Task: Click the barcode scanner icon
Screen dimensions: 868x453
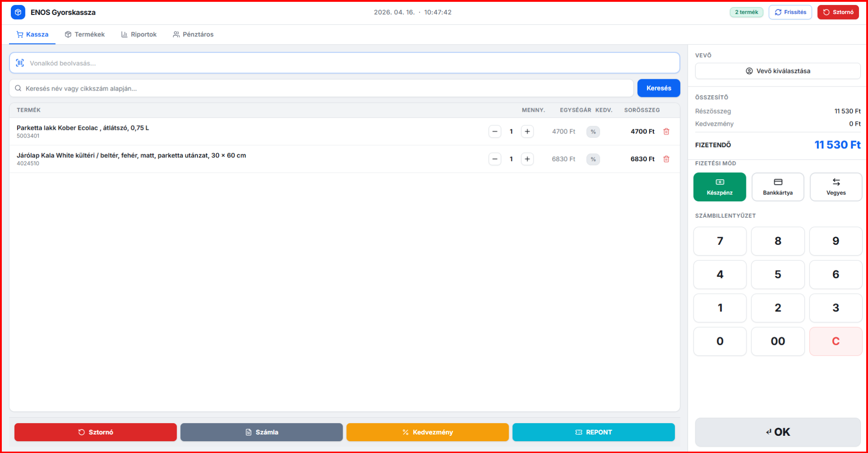Action: [20, 63]
